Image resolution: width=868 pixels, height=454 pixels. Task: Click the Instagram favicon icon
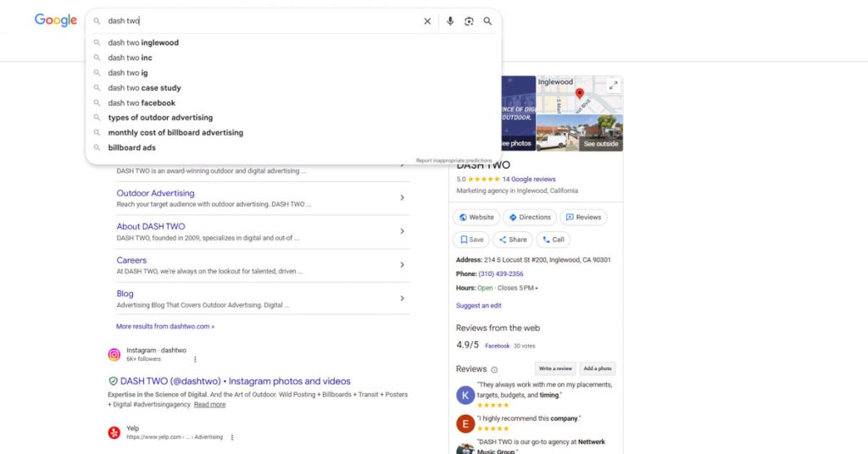[114, 354]
